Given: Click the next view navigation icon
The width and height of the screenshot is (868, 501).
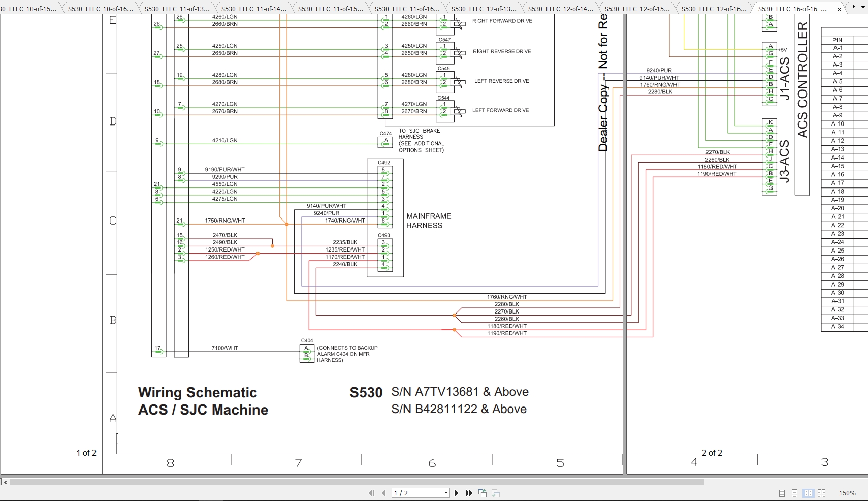Looking at the screenshot, I should point(496,493).
